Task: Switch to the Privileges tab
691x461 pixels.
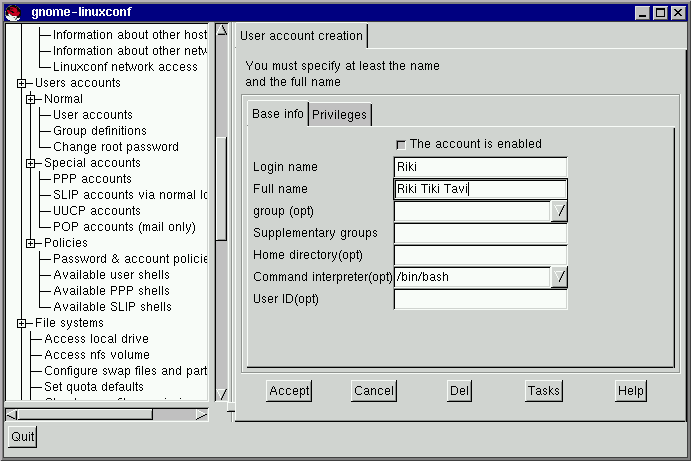Action: tap(339, 115)
